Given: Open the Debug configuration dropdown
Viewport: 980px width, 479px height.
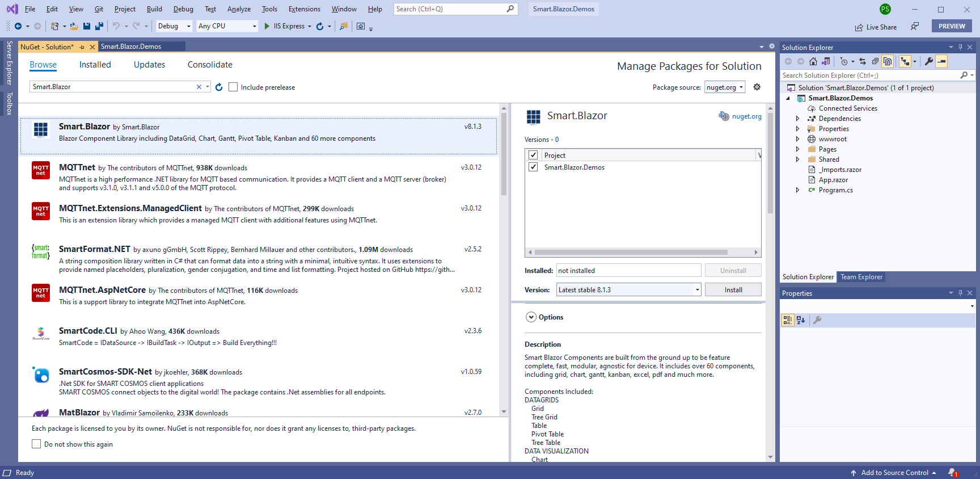Looking at the screenshot, I should (x=174, y=26).
